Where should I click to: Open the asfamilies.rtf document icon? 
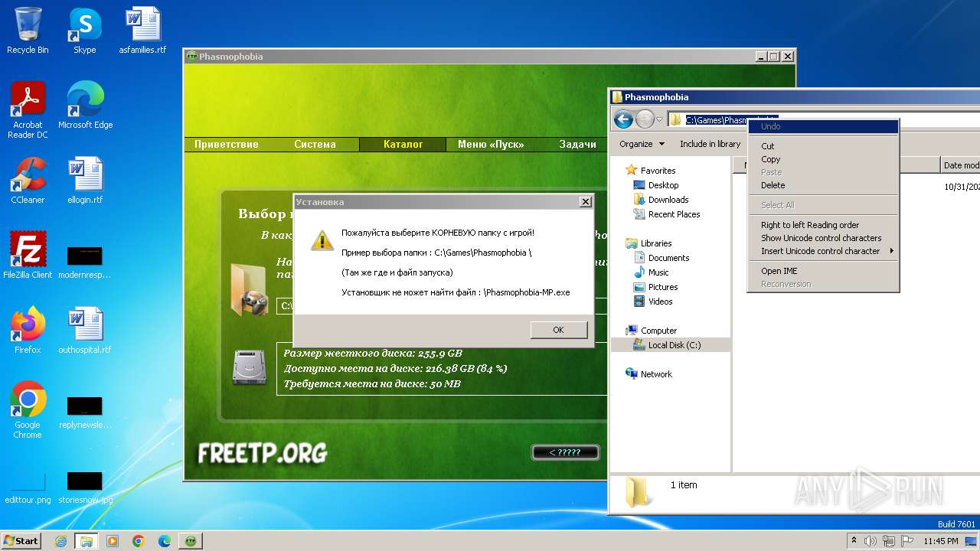[142, 31]
